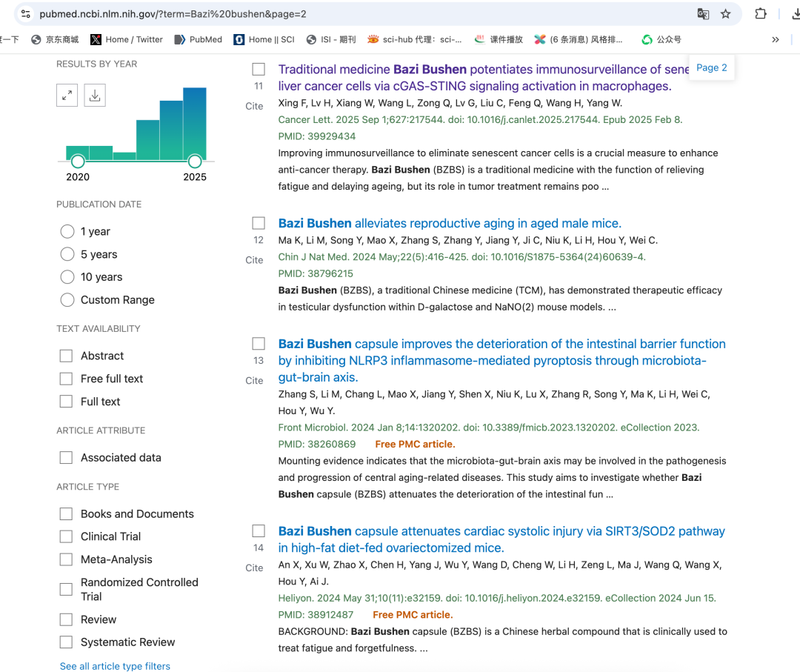
Task: Click the Chin J Nat Med. 2024 citation line
Action: click(461, 257)
